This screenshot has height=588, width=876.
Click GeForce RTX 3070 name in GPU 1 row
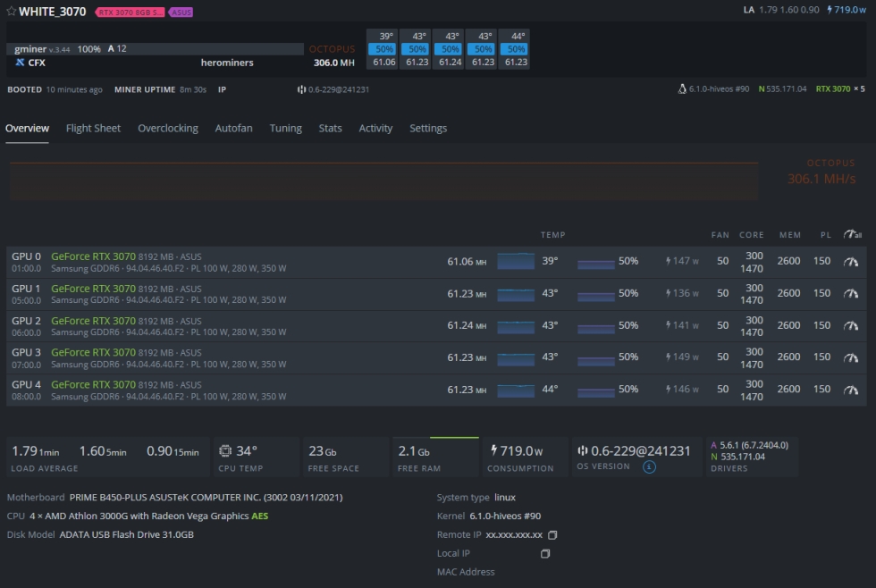(93, 289)
